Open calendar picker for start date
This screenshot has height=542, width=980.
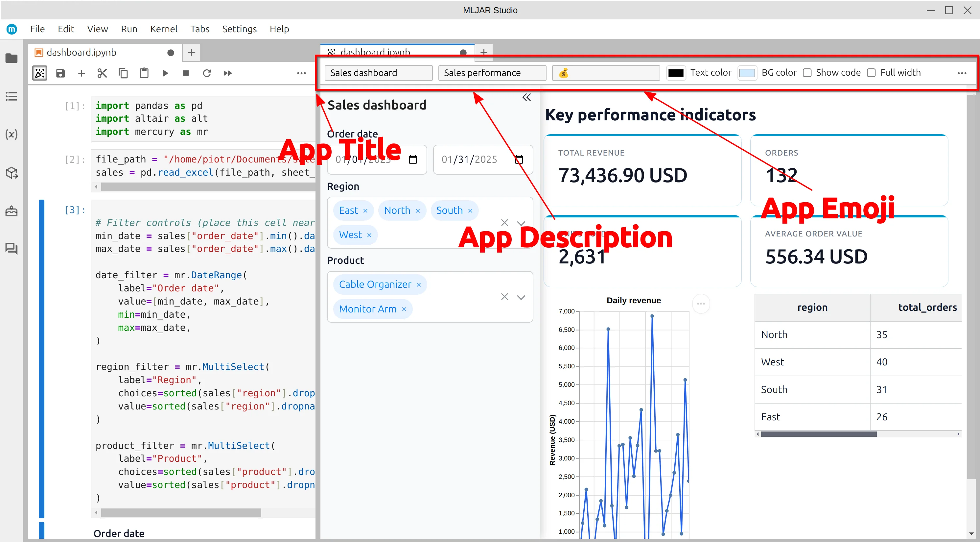(413, 159)
